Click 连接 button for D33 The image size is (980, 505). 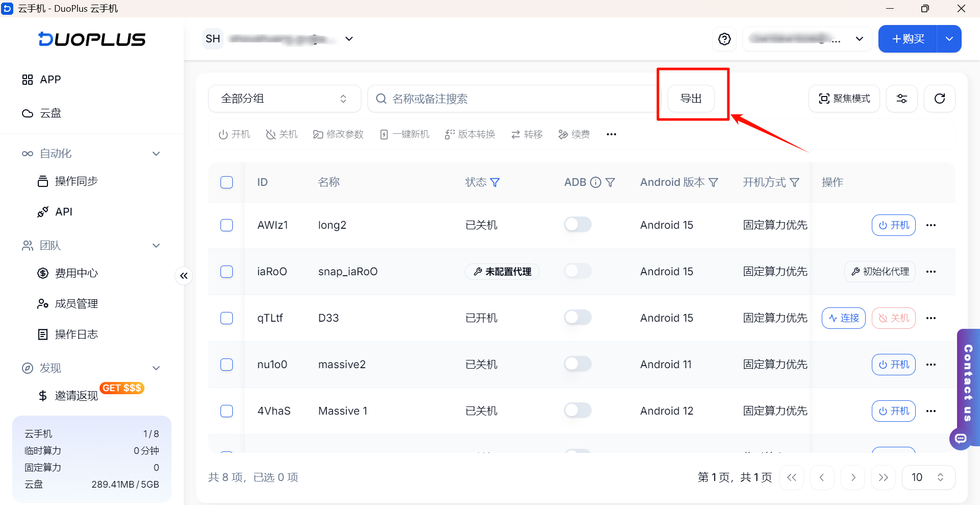pos(843,318)
